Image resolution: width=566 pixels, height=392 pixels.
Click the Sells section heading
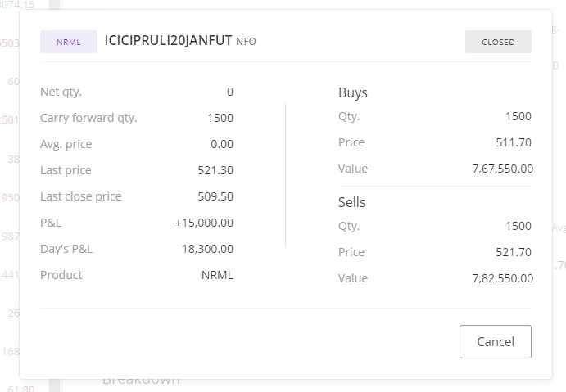(351, 202)
